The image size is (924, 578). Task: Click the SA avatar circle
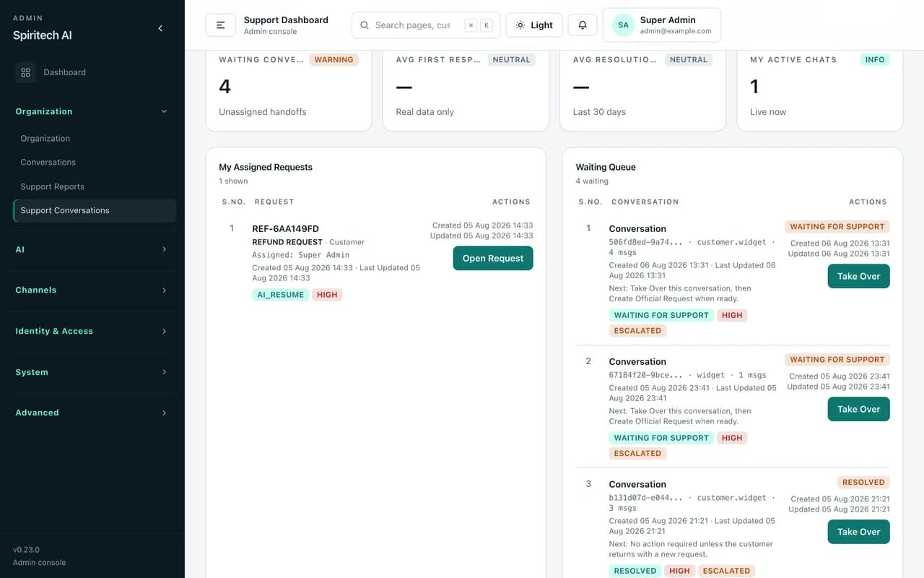[624, 25]
